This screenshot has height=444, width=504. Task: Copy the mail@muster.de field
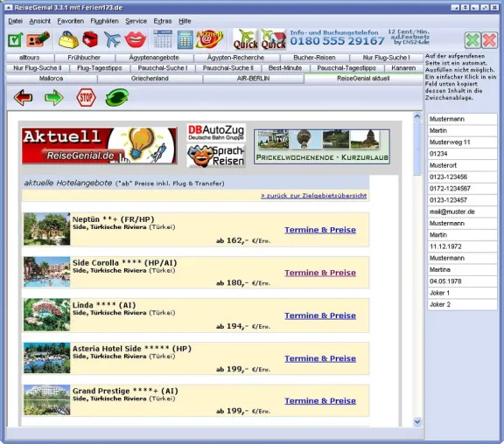[462, 212]
